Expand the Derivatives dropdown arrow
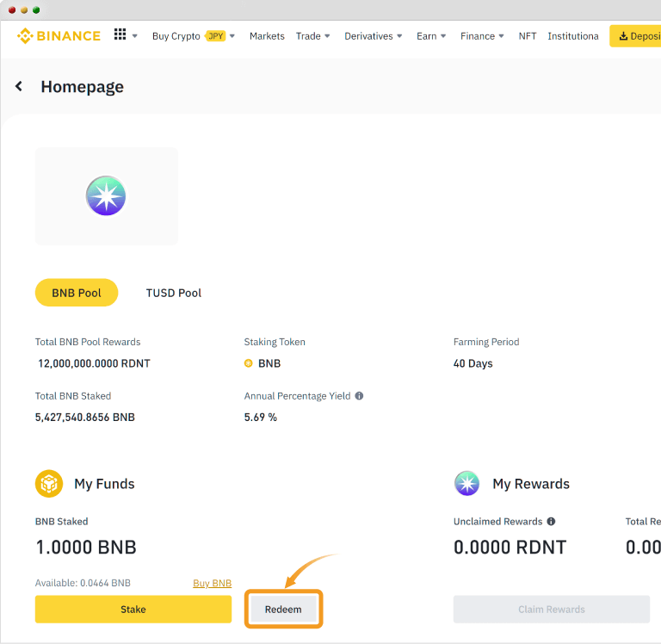This screenshot has width=661, height=644. (399, 36)
